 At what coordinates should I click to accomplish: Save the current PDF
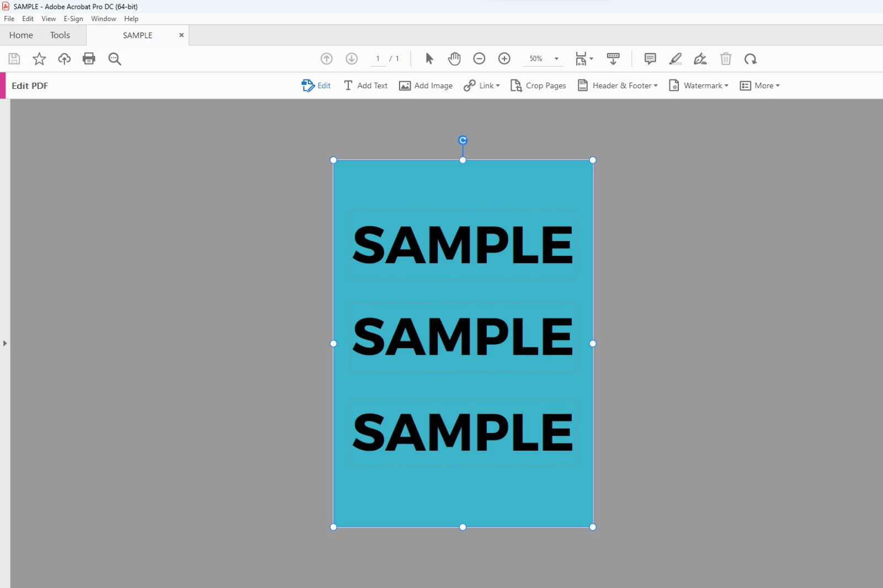14,58
